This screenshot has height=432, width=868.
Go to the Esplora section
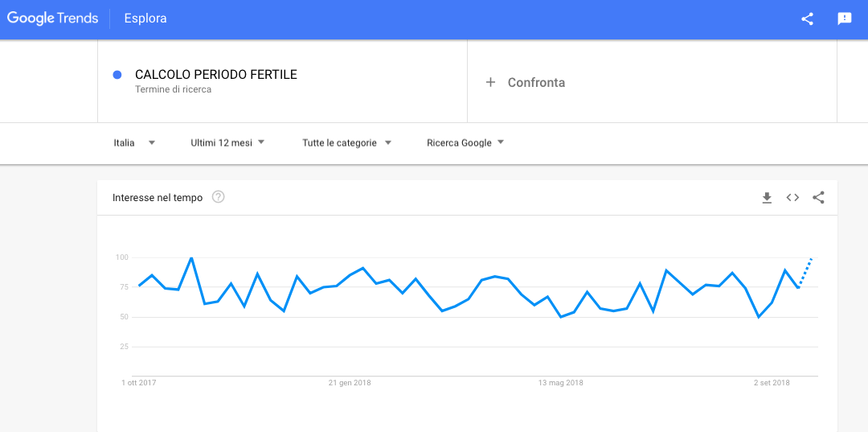coord(145,19)
